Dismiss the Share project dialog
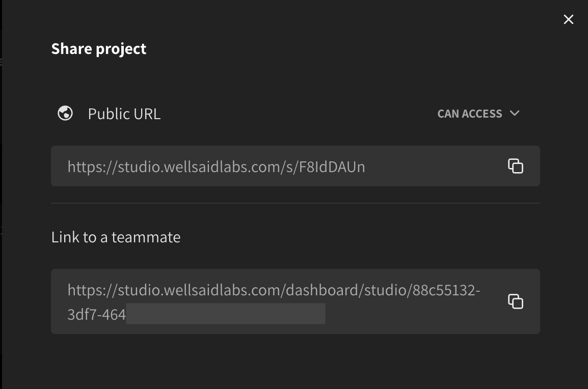Viewport: 588px width, 389px height. click(x=568, y=19)
